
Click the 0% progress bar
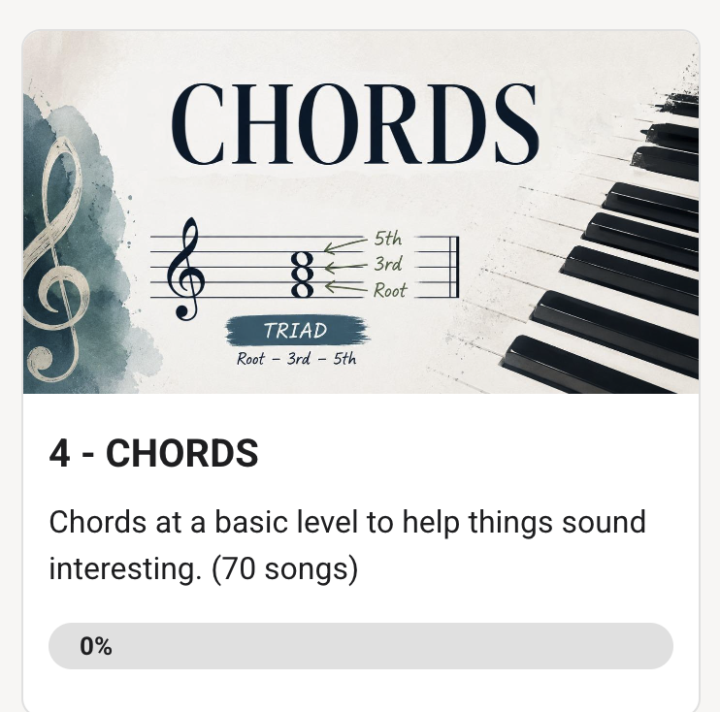click(x=361, y=646)
